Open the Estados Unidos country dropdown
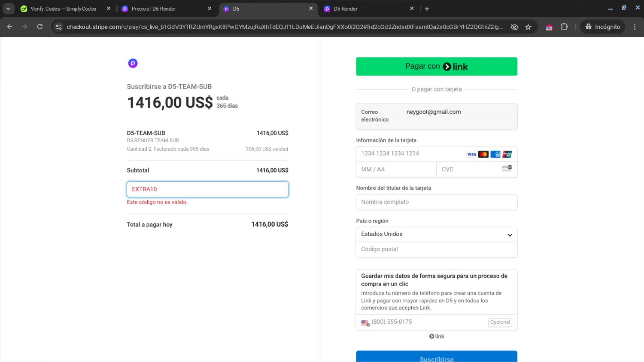 coord(437,234)
